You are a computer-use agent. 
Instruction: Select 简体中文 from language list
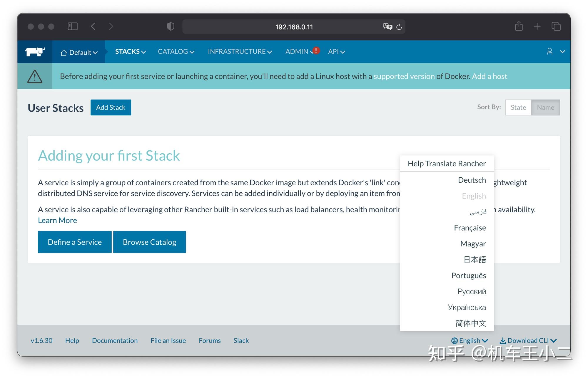coord(470,323)
